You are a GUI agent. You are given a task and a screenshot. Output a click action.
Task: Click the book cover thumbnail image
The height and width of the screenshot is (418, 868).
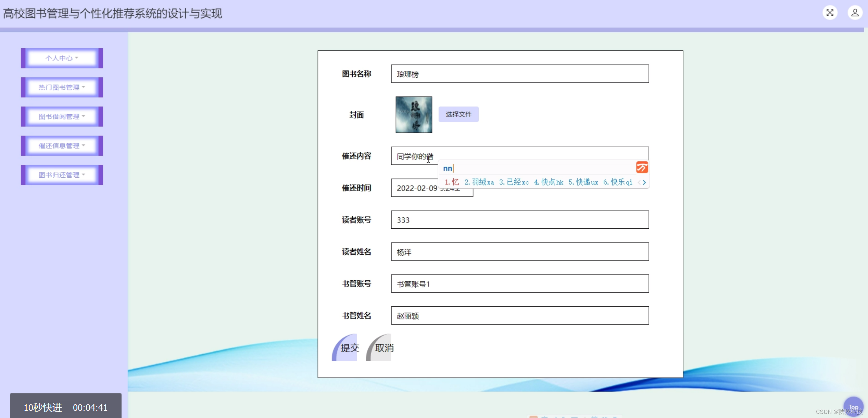coord(414,115)
